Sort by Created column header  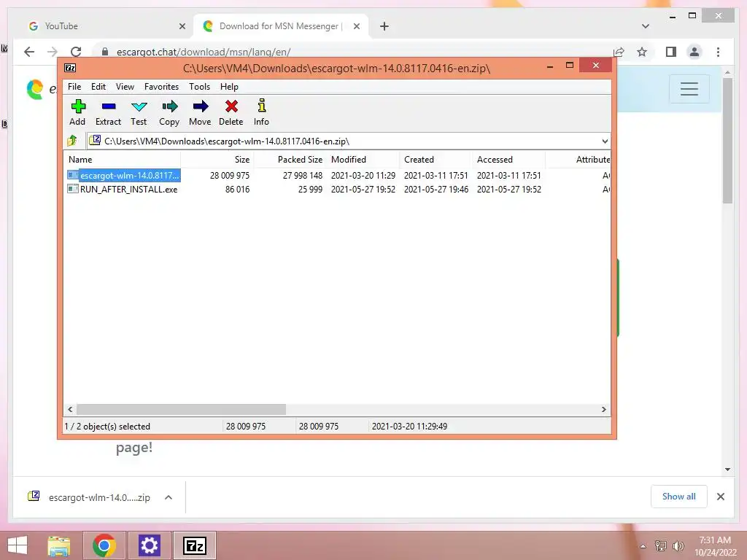[x=436, y=160]
